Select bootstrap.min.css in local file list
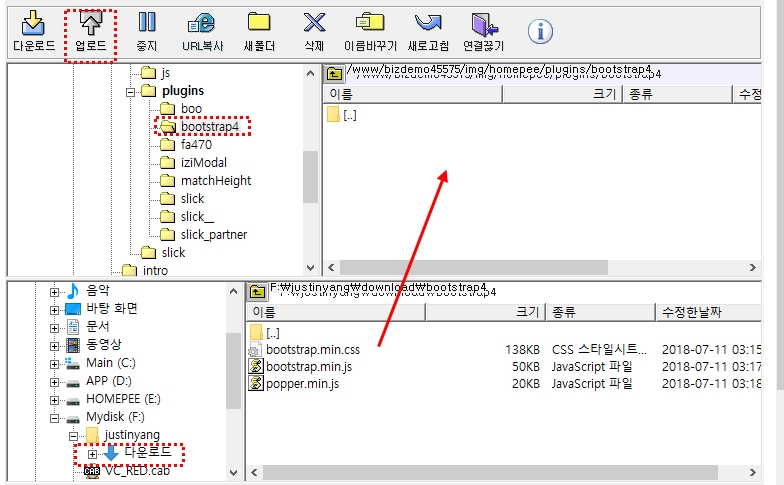 point(312,349)
